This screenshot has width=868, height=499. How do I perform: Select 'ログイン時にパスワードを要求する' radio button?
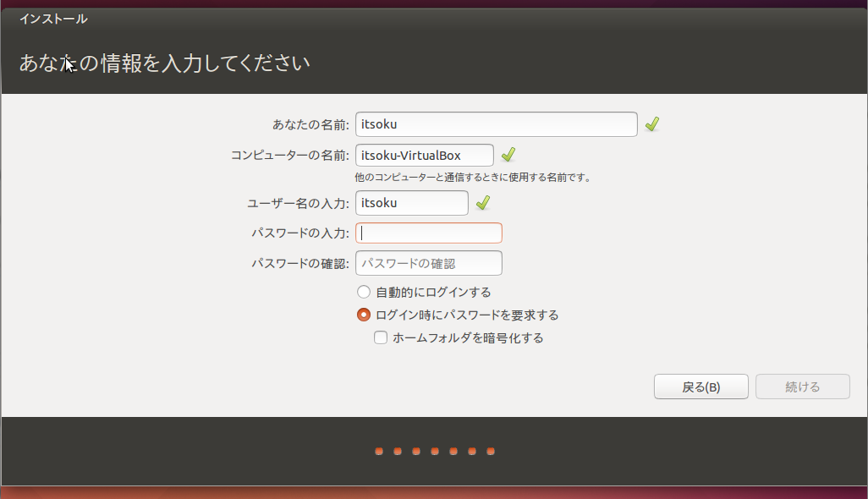coord(364,315)
